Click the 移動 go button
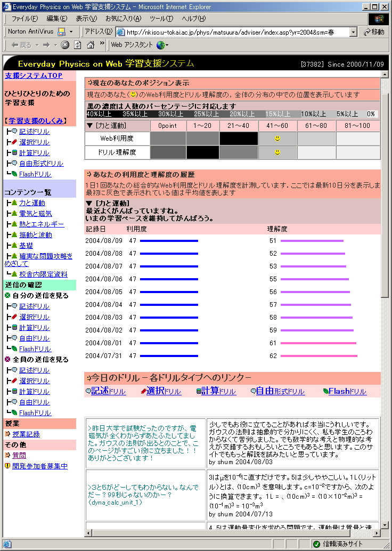Image resolution: width=392 pixels, height=551 pixels. click(x=374, y=32)
